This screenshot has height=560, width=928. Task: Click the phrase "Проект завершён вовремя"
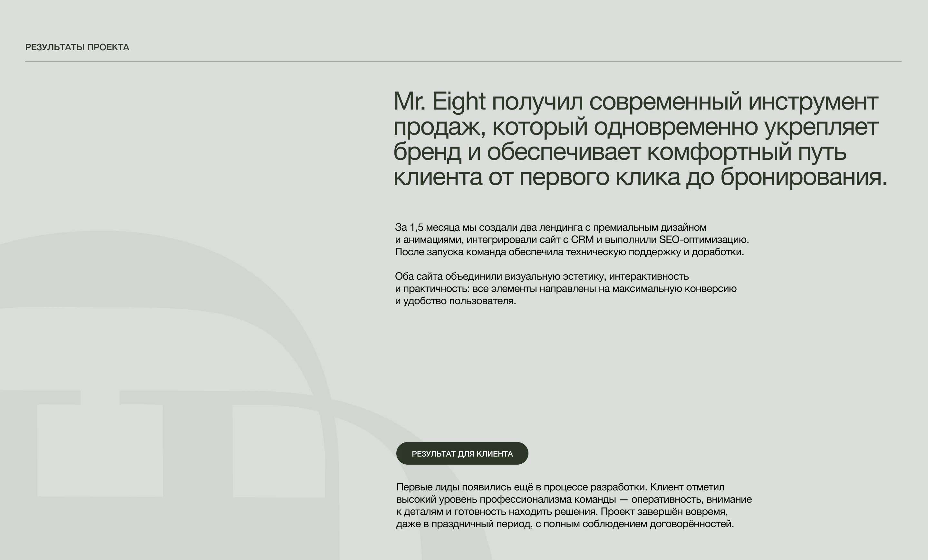click(x=663, y=512)
